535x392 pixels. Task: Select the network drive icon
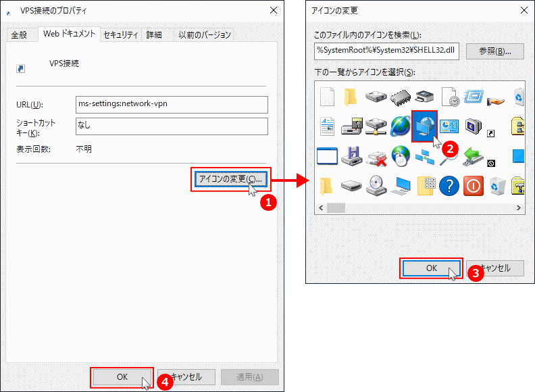[x=376, y=126]
